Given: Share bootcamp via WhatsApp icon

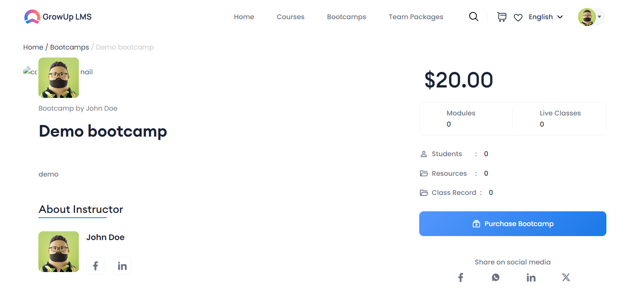Looking at the screenshot, I should (496, 277).
